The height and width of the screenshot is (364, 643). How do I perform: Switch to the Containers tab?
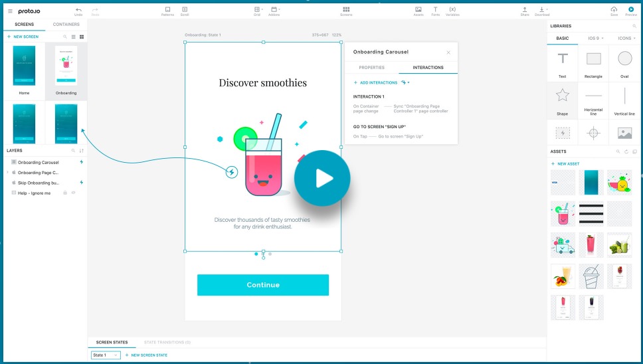tap(66, 25)
